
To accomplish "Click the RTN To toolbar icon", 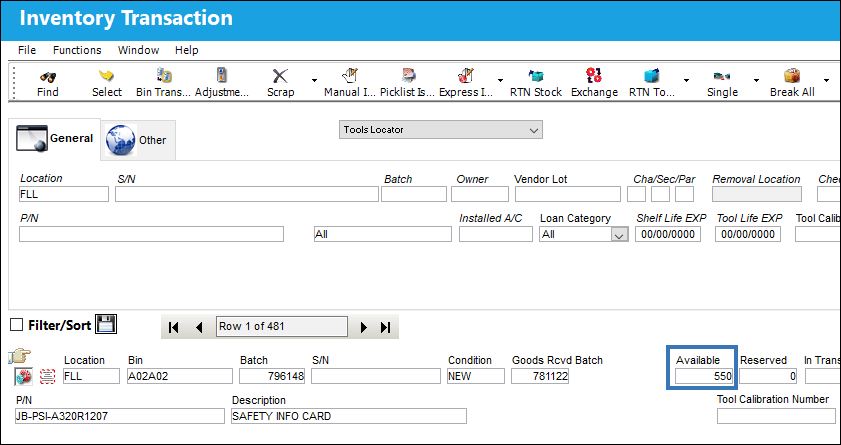I will click(651, 83).
